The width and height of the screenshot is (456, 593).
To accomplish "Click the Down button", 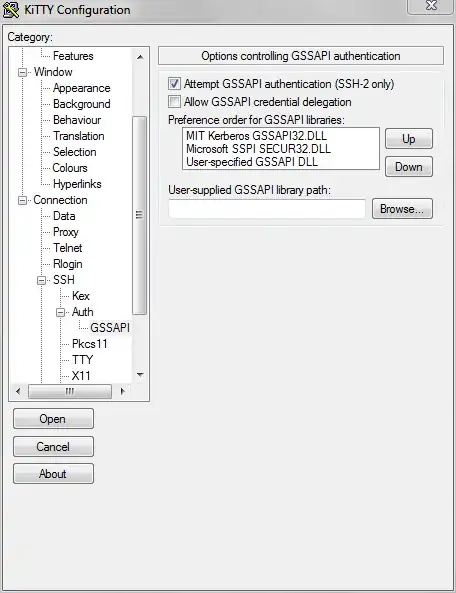I will coord(409,167).
